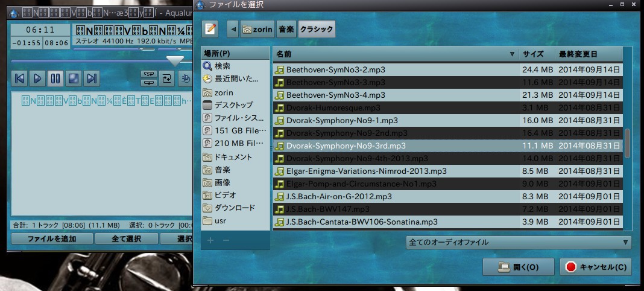Select ファイル・シス... in places sidebar
The height and width of the screenshot is (291, 644).
(235, 118)
